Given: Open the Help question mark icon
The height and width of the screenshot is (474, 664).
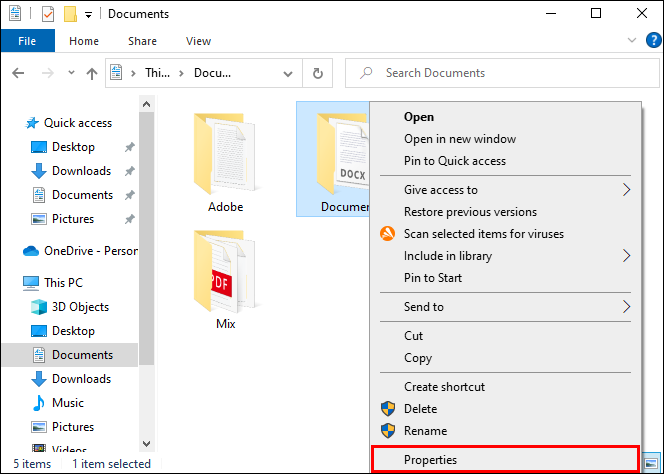Looking at the screenshot, I should tap(654, 41).
